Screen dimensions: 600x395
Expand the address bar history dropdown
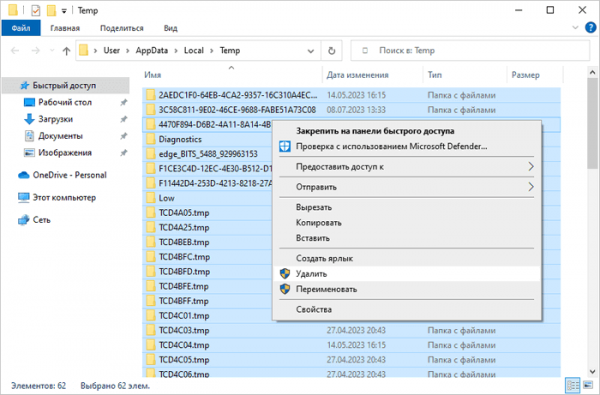click(311, 51)
